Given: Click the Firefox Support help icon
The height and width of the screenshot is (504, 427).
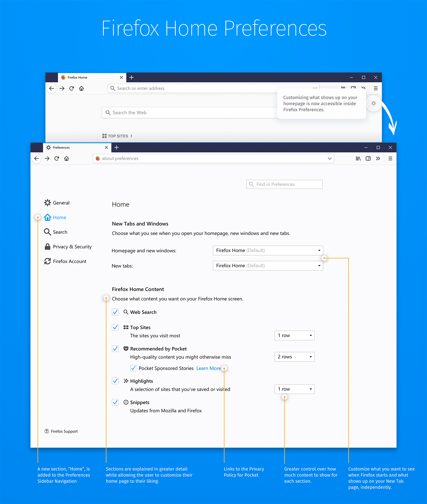Looking at the screenshot, I should point(47,431).
